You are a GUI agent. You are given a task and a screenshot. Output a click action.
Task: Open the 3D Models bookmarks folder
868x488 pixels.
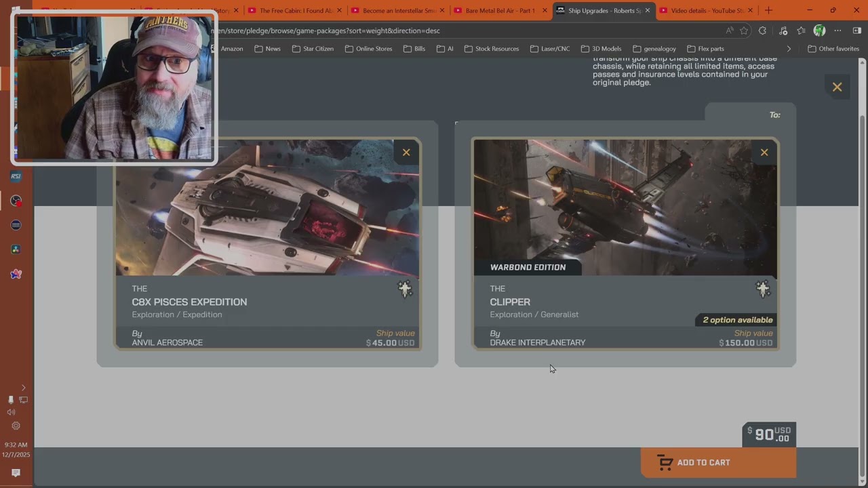[601, 49]
